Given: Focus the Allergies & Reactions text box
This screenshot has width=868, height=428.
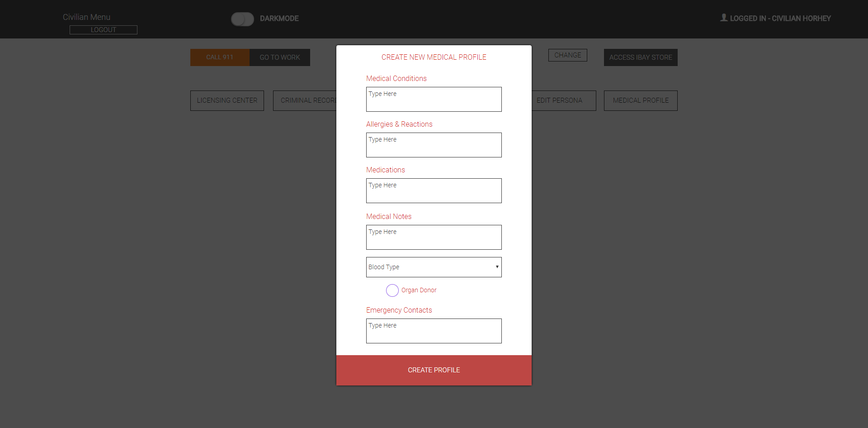Looking at the screenshot, I should tap(434, 145).
